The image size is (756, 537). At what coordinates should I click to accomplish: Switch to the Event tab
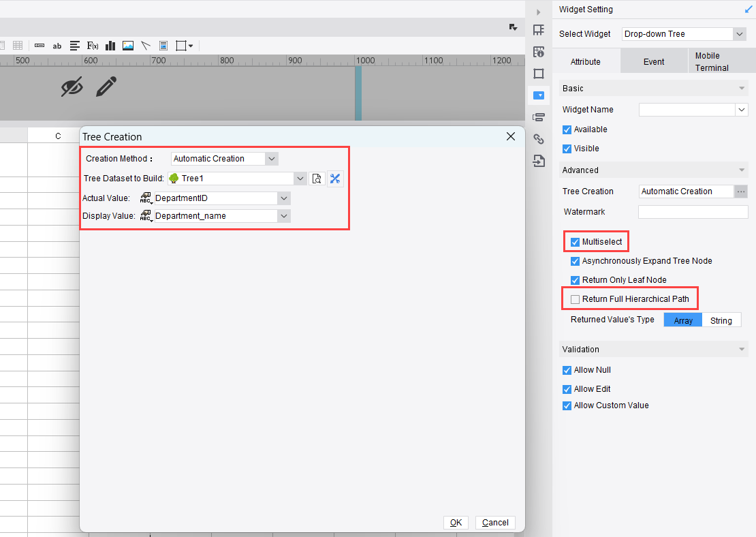point(653,61)
